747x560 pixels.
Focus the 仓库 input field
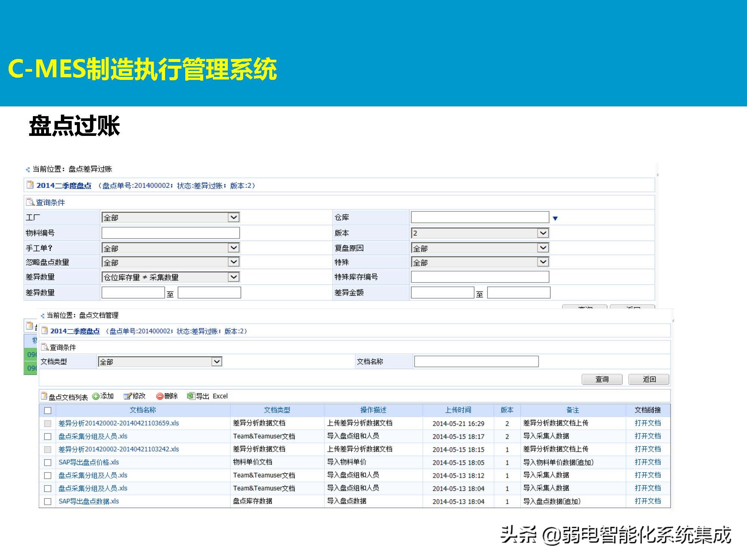coord(480,217)
